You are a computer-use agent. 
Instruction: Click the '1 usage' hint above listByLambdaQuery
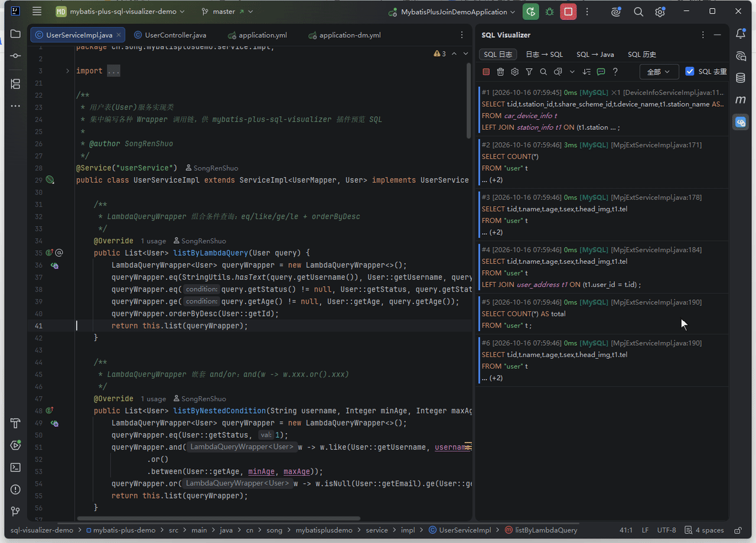coord(153,241)
